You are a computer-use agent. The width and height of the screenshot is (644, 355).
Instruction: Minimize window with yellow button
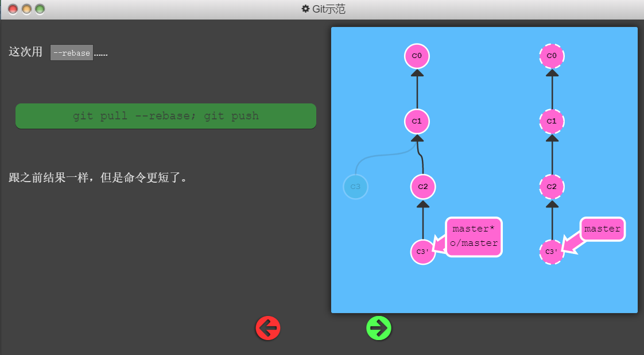point(26,9)
